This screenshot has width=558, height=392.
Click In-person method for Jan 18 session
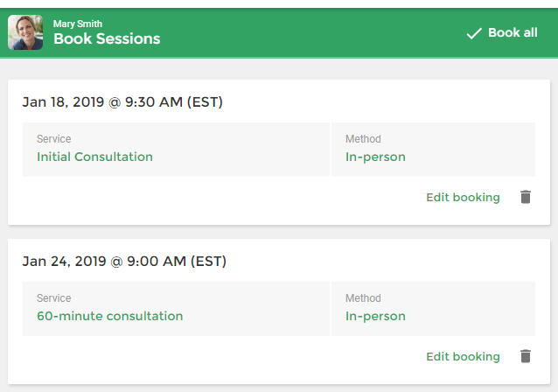click(x=375, y=157)
